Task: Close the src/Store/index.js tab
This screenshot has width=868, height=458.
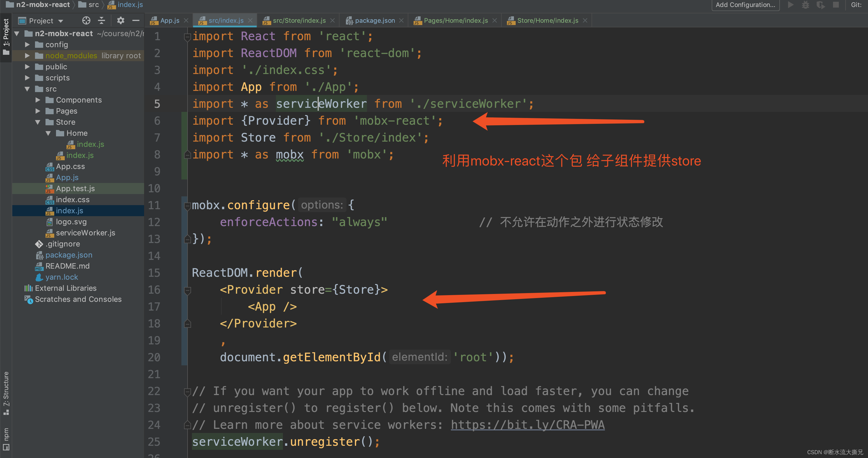Action: click(332, 20)
